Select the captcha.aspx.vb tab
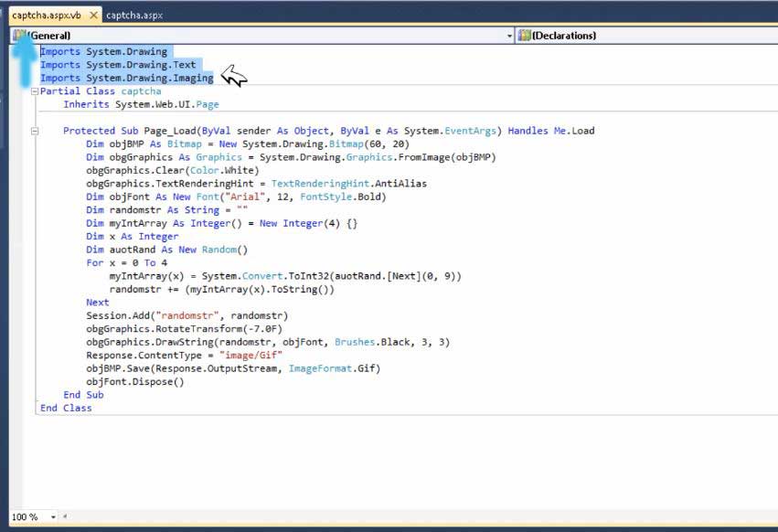778x532 pixels. coord(46,16)
